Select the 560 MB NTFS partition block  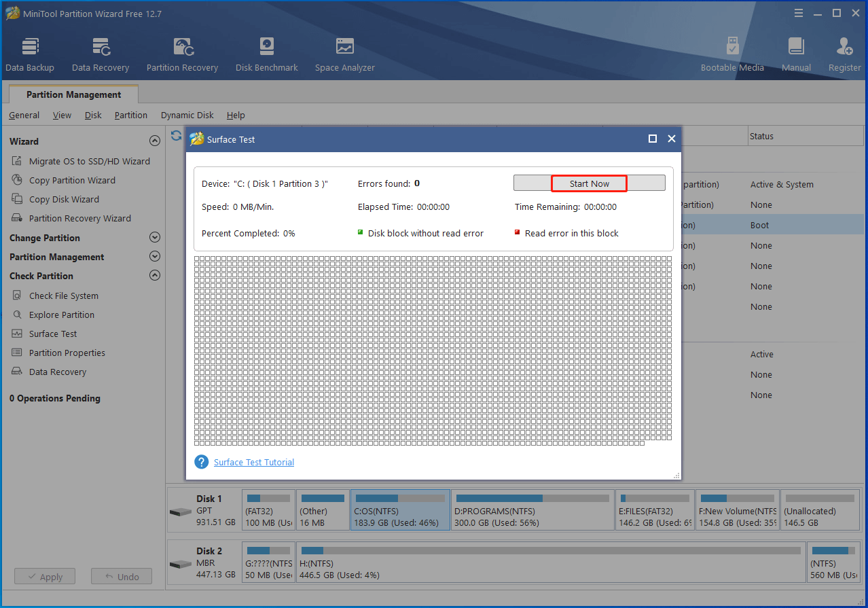[x=834, y=563]
